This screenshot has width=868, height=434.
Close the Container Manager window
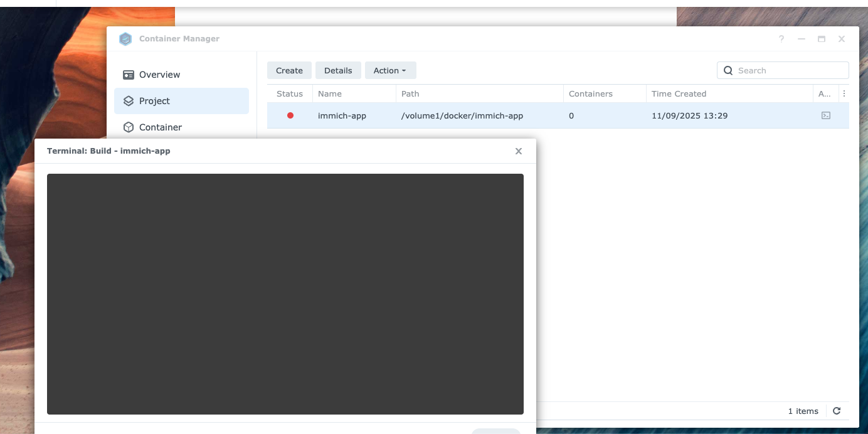pyautogui.click(x=842, y=39)
